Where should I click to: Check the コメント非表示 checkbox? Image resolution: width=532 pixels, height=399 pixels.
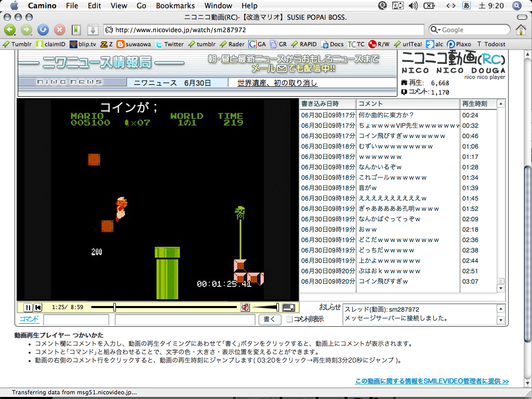click(x=289, y=320)
